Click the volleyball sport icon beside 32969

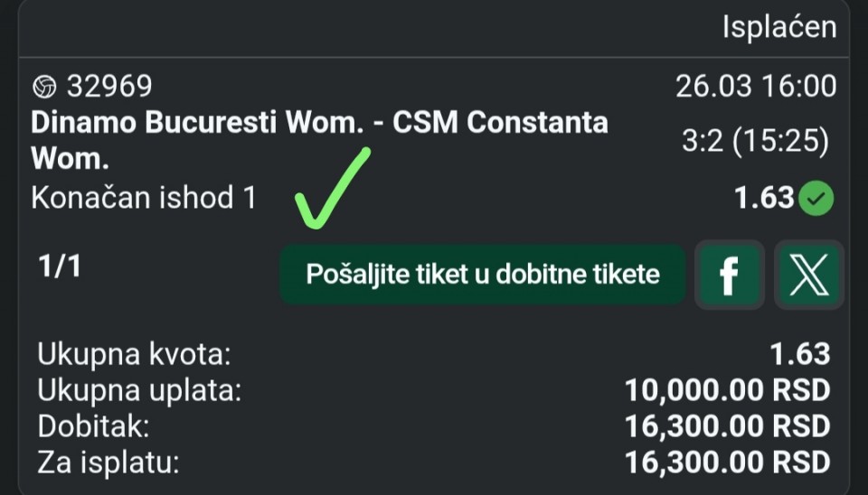pyautogui.click(x=43, y=88)
